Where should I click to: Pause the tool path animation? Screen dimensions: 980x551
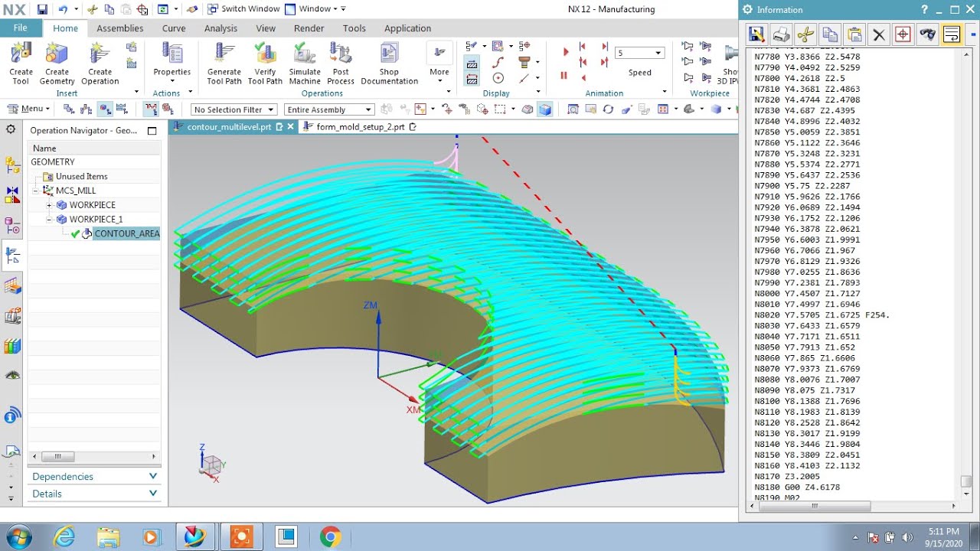tap(564, 75)
